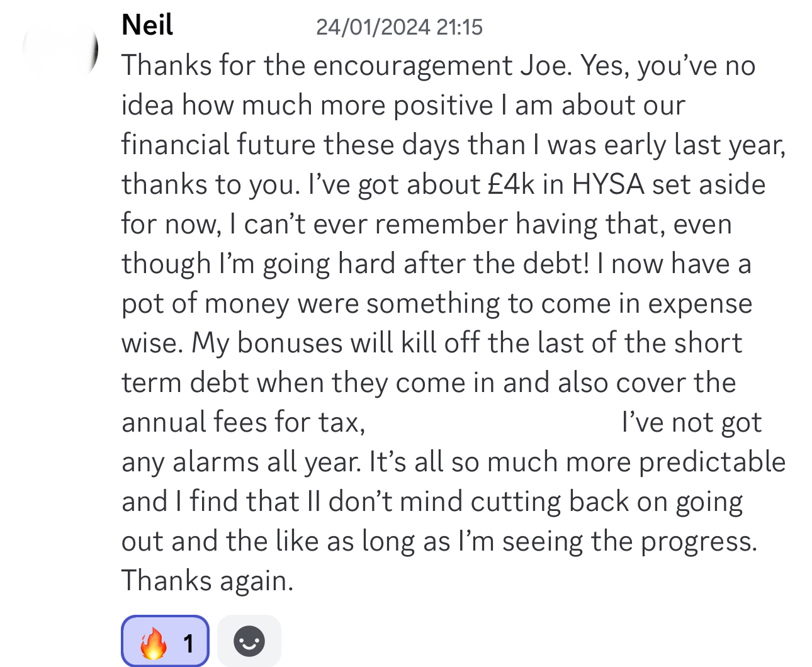Click the 24/01/2024 21:15 timestamp
This screenshot has height=667, width=812.
399,27
